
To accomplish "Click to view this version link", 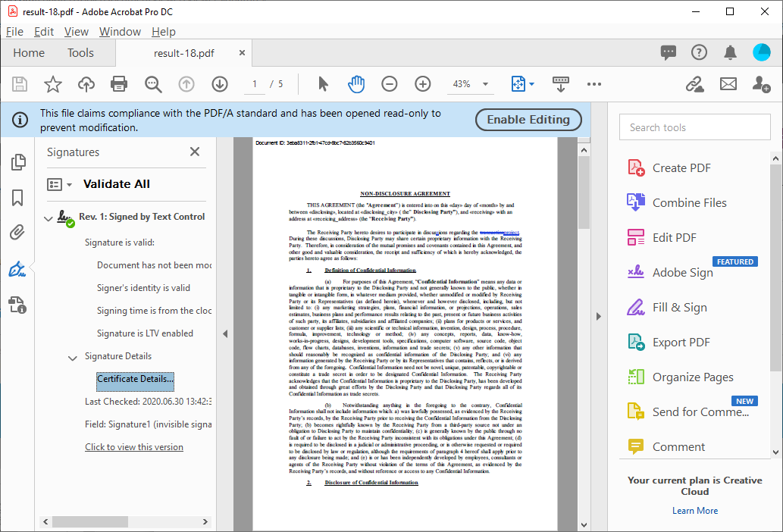I will point(134,447).
